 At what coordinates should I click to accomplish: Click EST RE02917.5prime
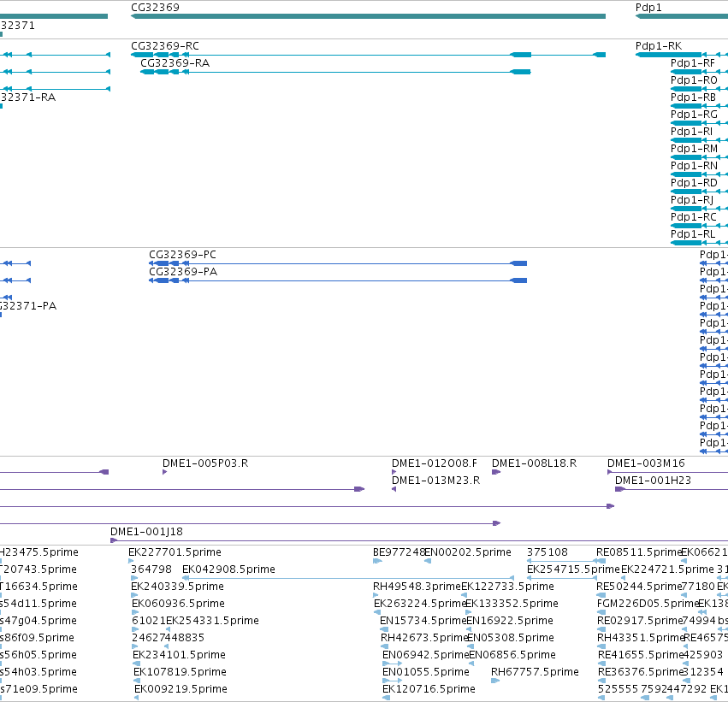(640, 621)
